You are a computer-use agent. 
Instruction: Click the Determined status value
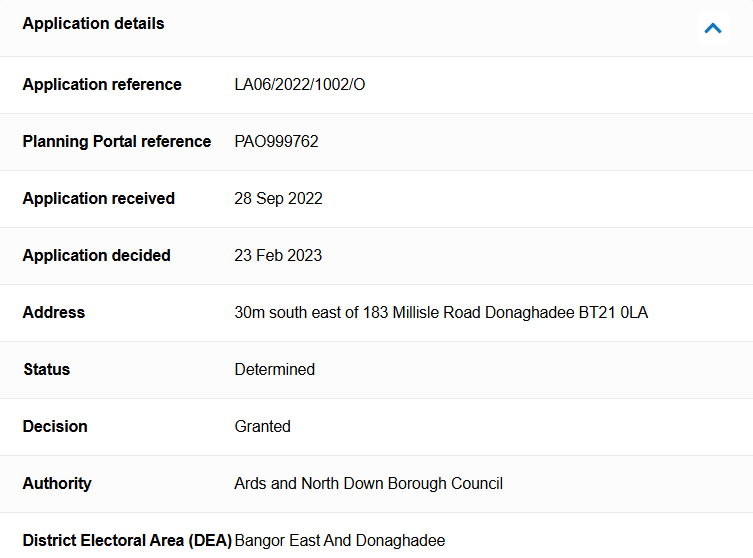(275, 370)
